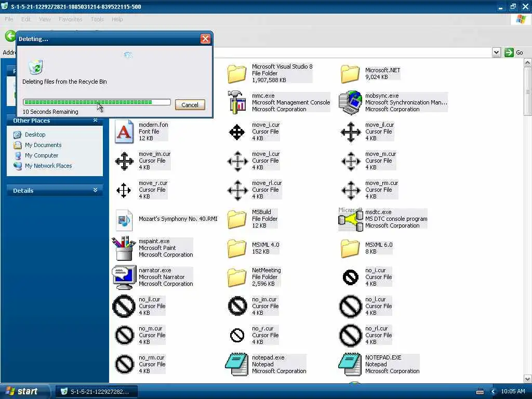Open the MSXML 4.0 folder icon
This screenshot has height=399, width=532.
(x=236, y=248)
